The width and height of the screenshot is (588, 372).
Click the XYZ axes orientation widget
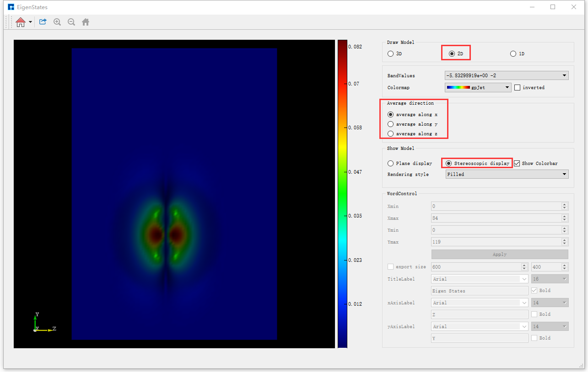tap(44, 323)
